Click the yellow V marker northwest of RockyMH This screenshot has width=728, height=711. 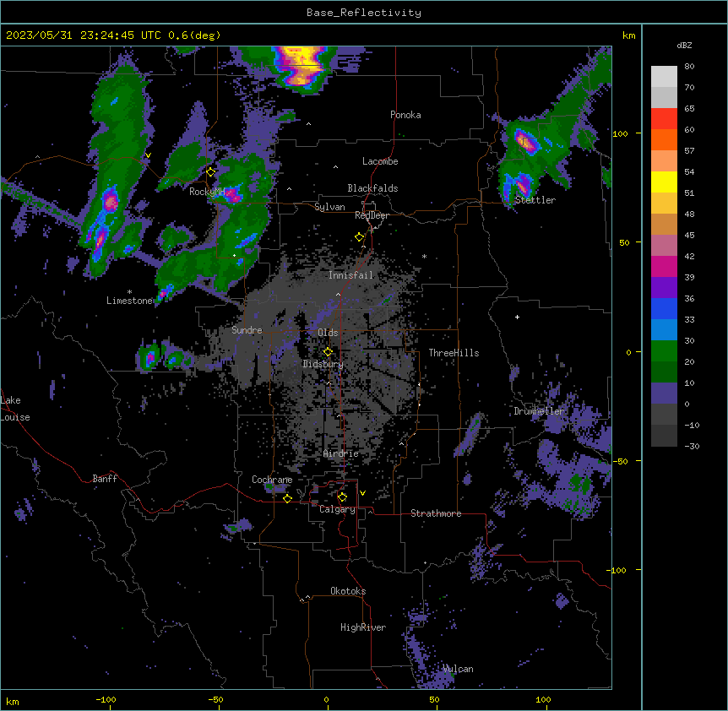(148, 155)
